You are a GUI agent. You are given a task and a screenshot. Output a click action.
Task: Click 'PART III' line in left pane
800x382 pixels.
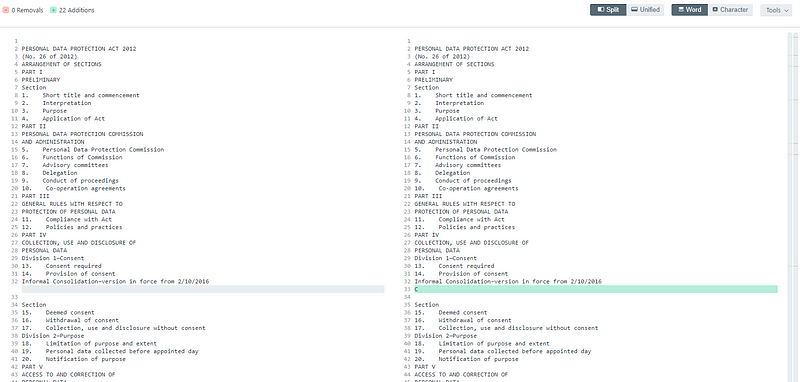point(36,196)
